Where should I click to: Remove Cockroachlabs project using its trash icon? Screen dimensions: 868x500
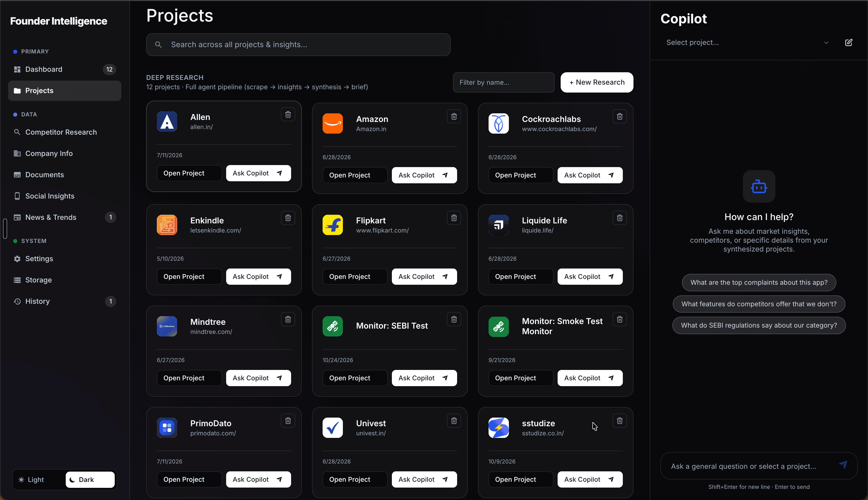pyautogui.click(x=620, y=116)
